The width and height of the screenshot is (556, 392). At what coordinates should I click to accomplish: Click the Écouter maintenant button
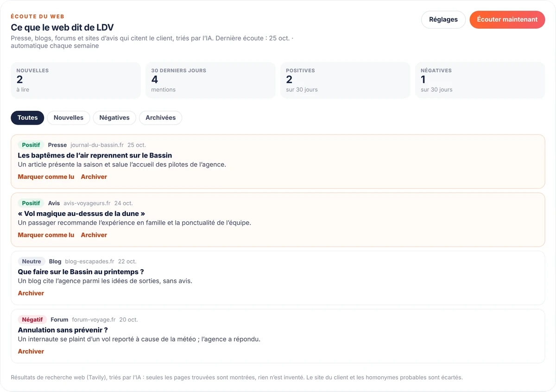pyautogui.click(x=507, y=19)
